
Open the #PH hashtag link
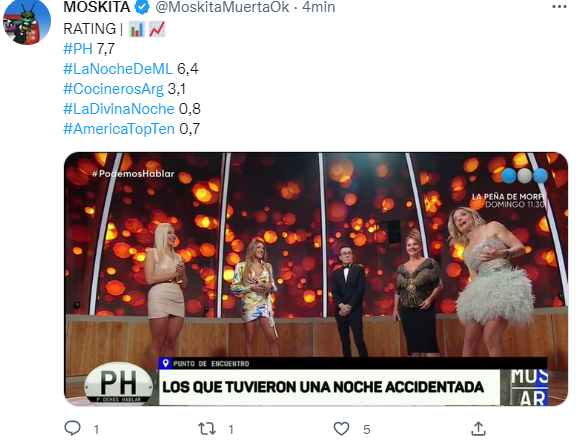pos(78,49)
